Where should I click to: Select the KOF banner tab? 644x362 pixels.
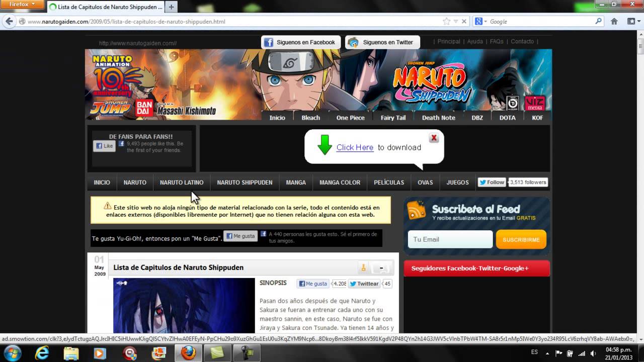(537, 117)
